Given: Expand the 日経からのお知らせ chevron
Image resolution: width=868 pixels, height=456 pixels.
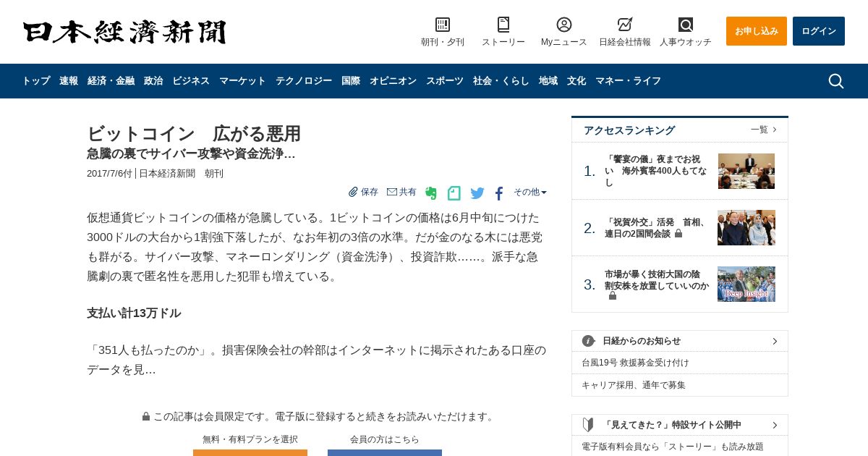Looking at the screenshot, I should pyautogui.click(x=775, y=341).
